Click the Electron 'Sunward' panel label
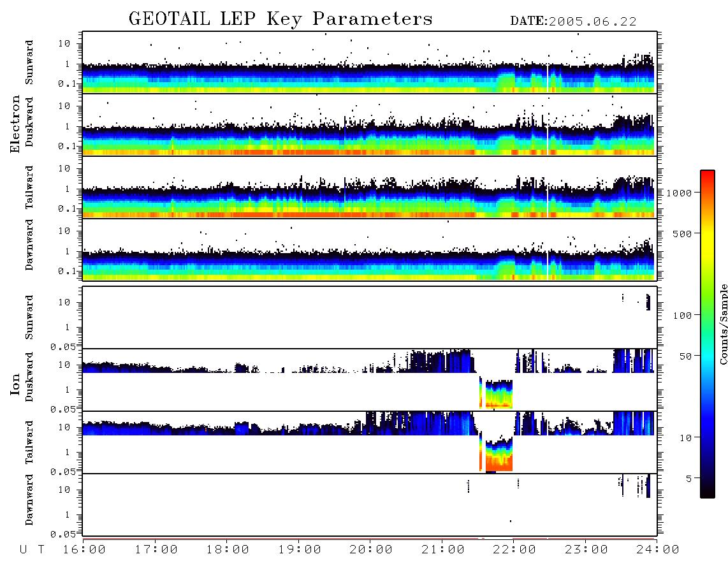 tap(29, 62)
